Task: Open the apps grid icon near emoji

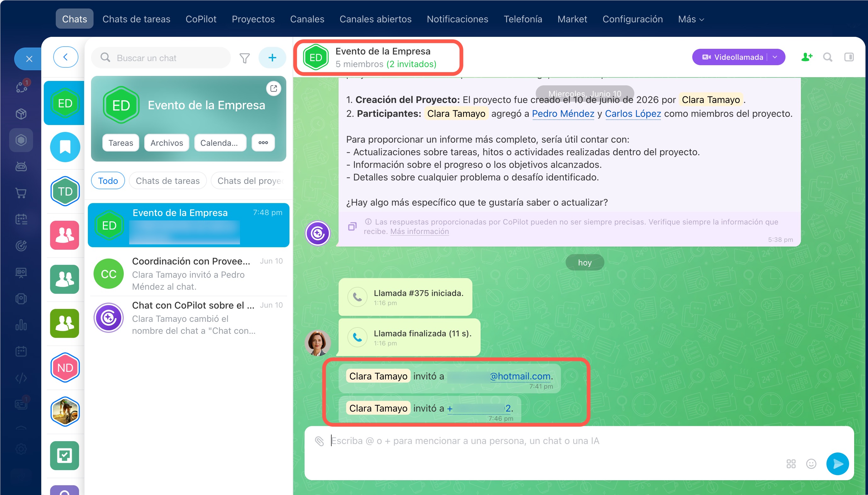Action: point(791,464)
